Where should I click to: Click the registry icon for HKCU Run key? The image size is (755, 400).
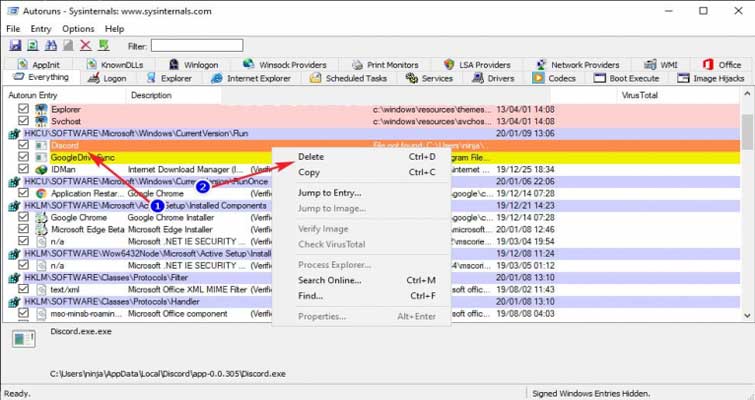pos(14,134)
